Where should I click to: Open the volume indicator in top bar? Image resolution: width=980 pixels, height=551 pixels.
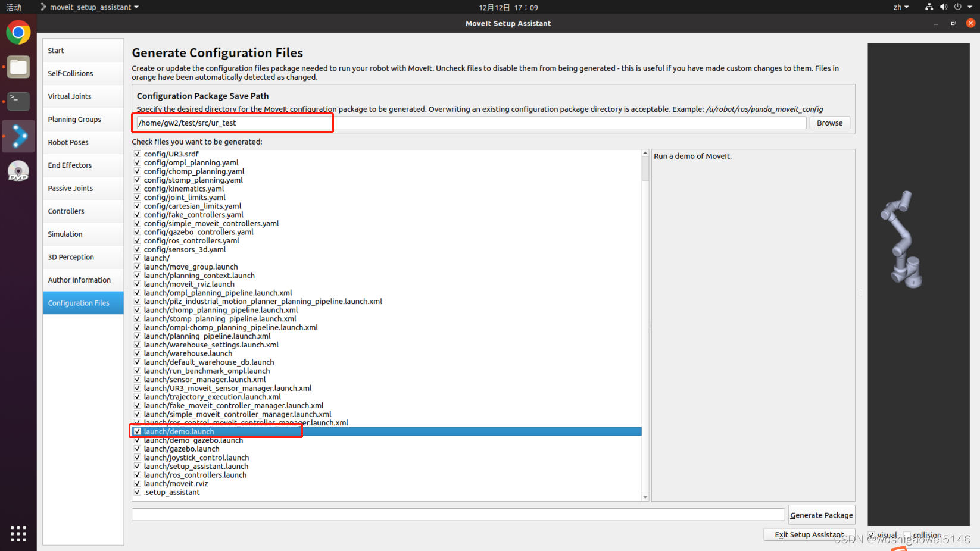point(943,7)
